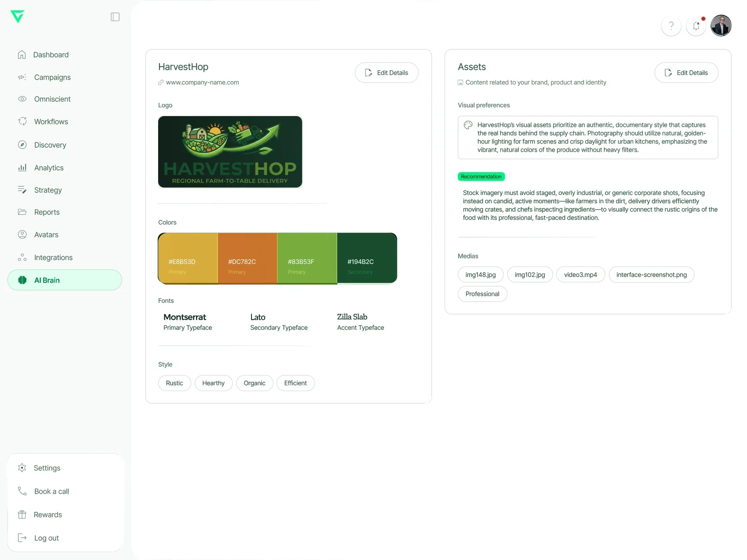
Task: Select the #E8B53D yellow color swatch
Action: pos(188,258)
